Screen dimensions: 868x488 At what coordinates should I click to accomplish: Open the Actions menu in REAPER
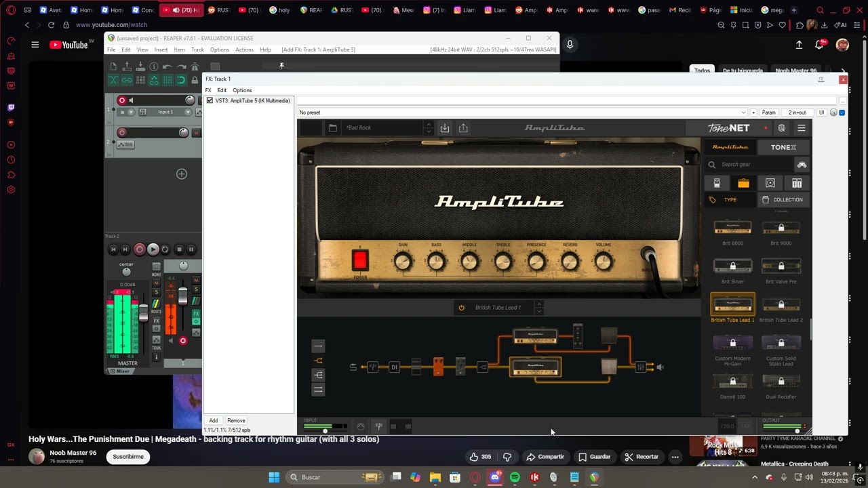(244, 49)
